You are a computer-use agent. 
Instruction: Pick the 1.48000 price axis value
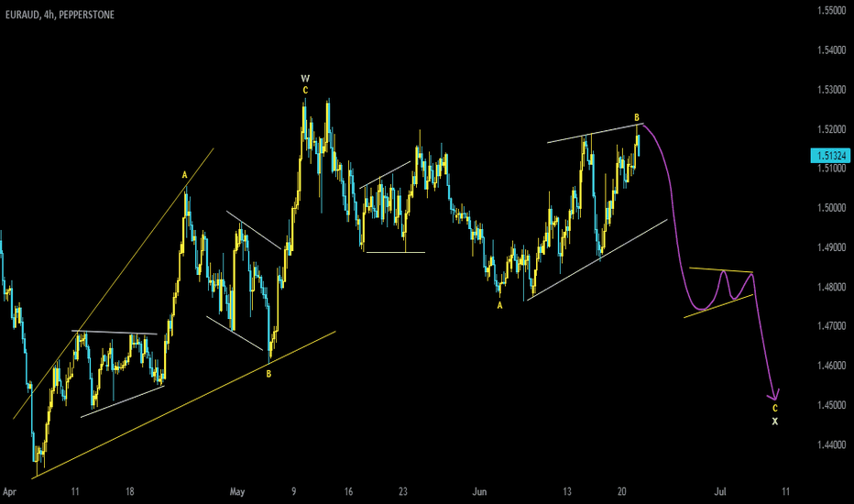click(831, 287)
